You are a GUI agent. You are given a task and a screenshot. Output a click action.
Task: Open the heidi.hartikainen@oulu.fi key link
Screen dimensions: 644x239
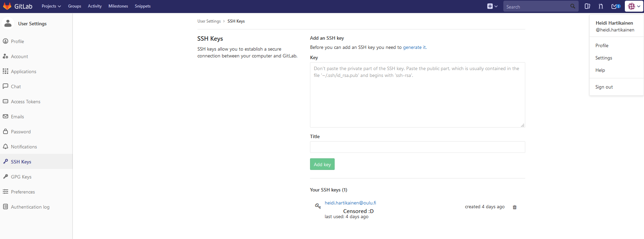(350, 203)
